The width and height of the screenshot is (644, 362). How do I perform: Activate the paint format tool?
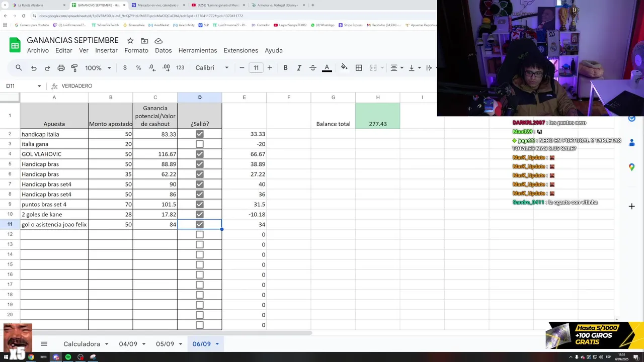74,68
